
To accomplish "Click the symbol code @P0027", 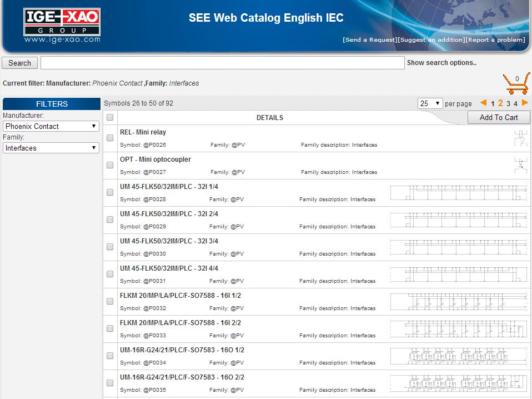I will (155, 172).
